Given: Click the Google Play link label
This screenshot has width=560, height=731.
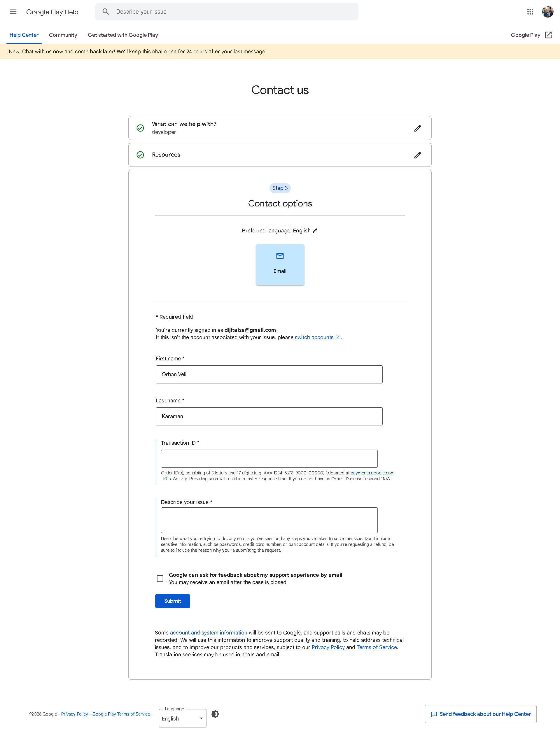Looking at the screenshot, I should 525,35.
